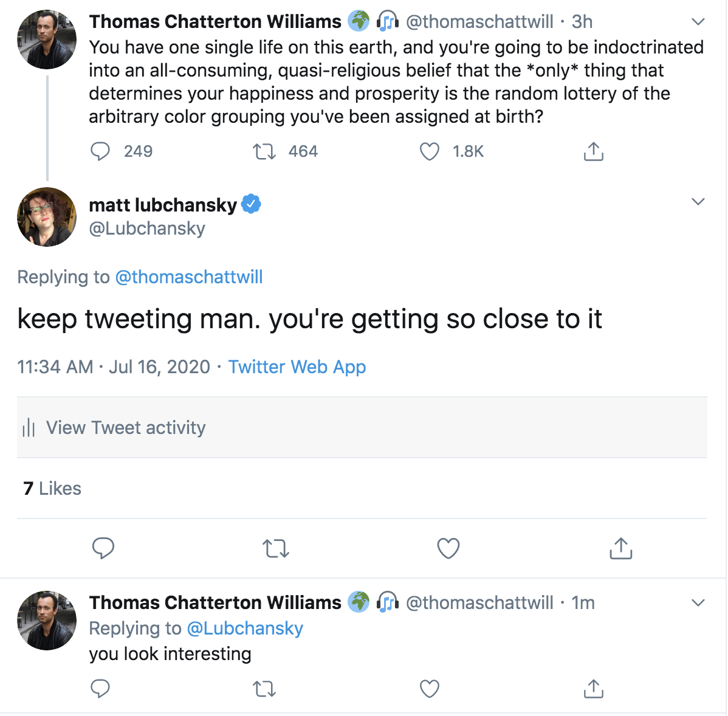
Task: Like the 'you look interesting' reply
Action: (430, 689)
